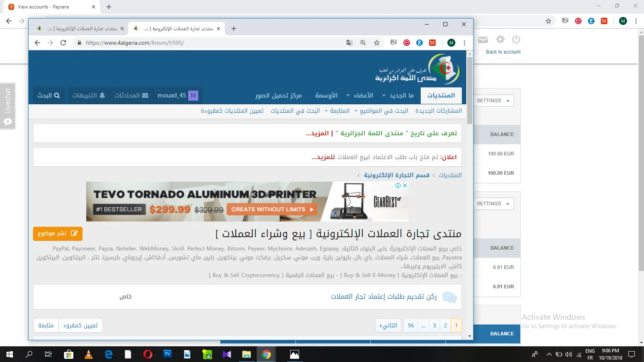Image resolution: width=644 pixels, height=362 pixels.
Task: Expand the second SETTINGS dropdown
Action: coord(493,204)
